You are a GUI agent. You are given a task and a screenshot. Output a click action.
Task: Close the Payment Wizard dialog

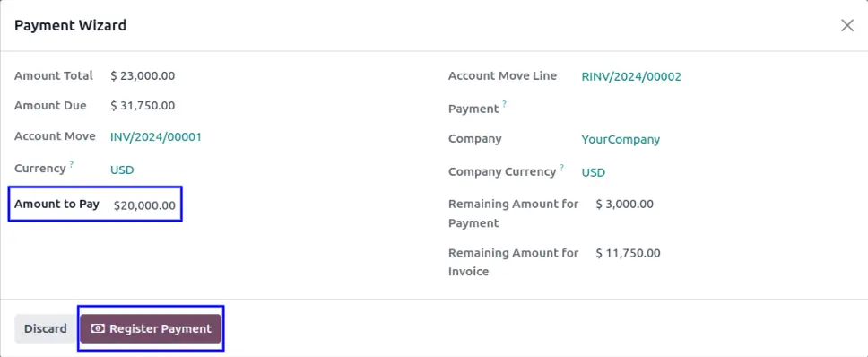tap(847, 25)
